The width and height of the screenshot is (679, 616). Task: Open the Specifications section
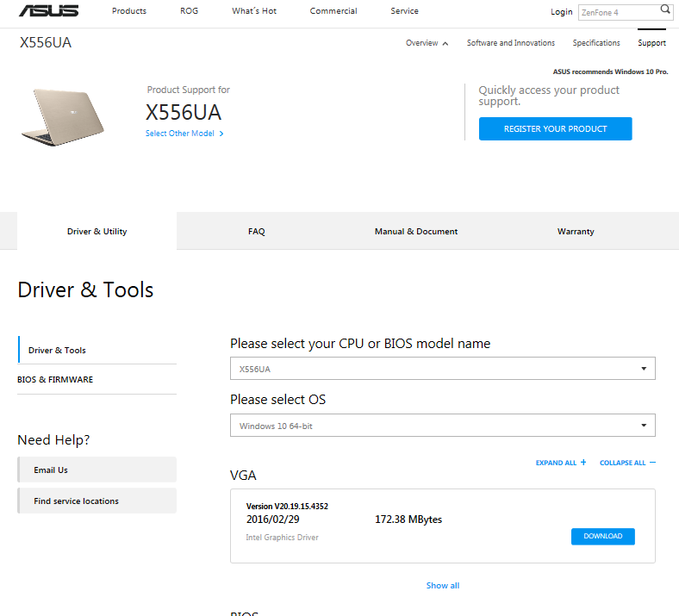coord(596,43)
